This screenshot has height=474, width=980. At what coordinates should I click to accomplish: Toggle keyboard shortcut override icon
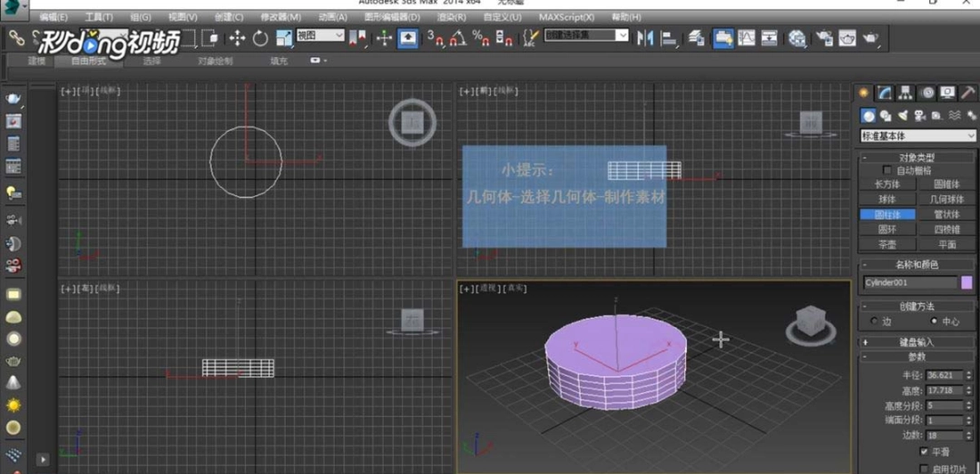point(407,39)
